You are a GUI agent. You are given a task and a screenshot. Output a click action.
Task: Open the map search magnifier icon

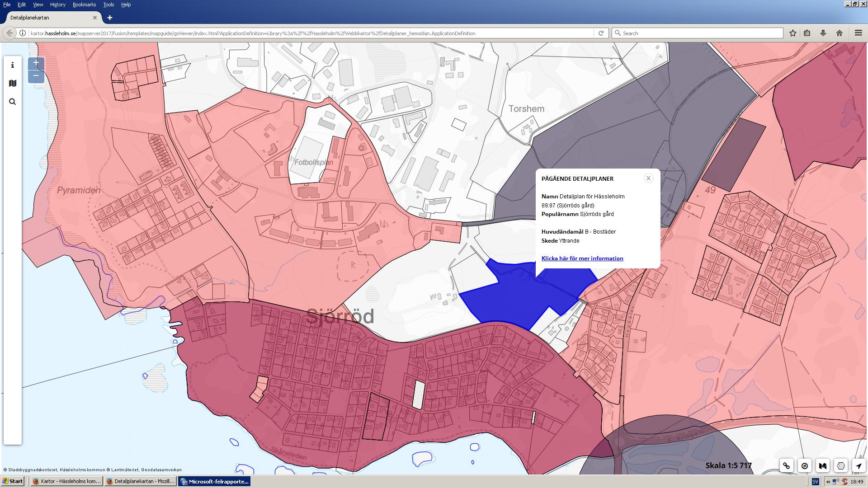coord(12,102)
